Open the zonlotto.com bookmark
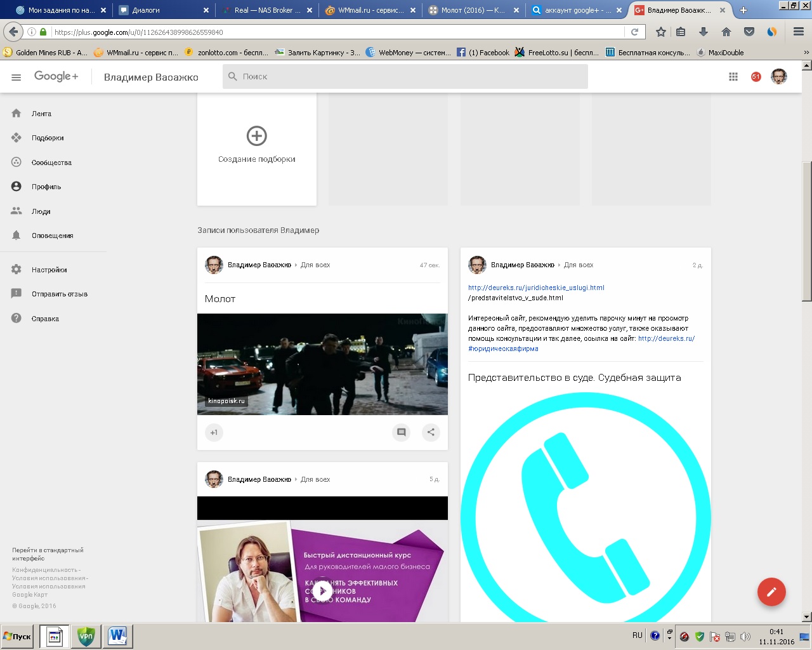Image resolution: width=812 pixels, height=650 pixels. 226,53
